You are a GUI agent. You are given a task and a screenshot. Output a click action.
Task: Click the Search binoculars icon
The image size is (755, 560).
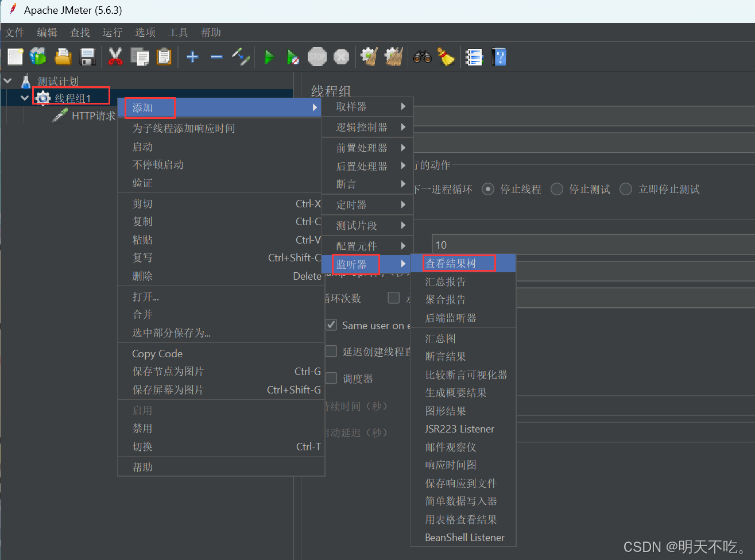[422, 56]
